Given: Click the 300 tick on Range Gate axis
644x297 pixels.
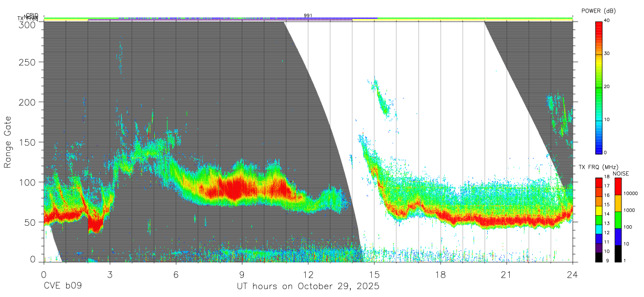Looking at the screenshot, I should coord(27,24).
